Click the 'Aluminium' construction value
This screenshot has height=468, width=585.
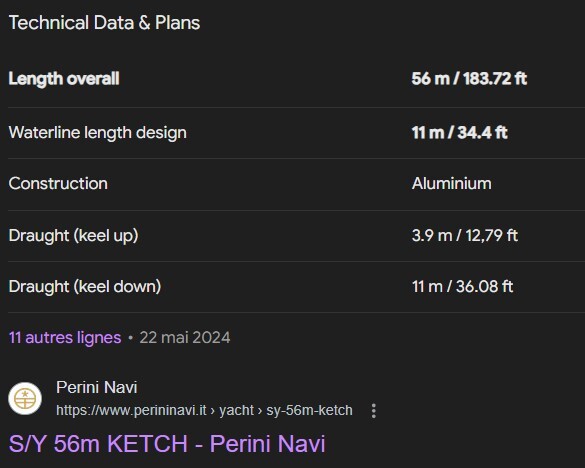coord(451,184)
